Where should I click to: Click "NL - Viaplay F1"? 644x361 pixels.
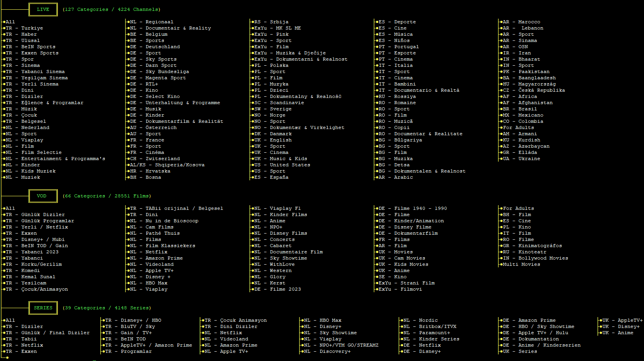[278, 208]
